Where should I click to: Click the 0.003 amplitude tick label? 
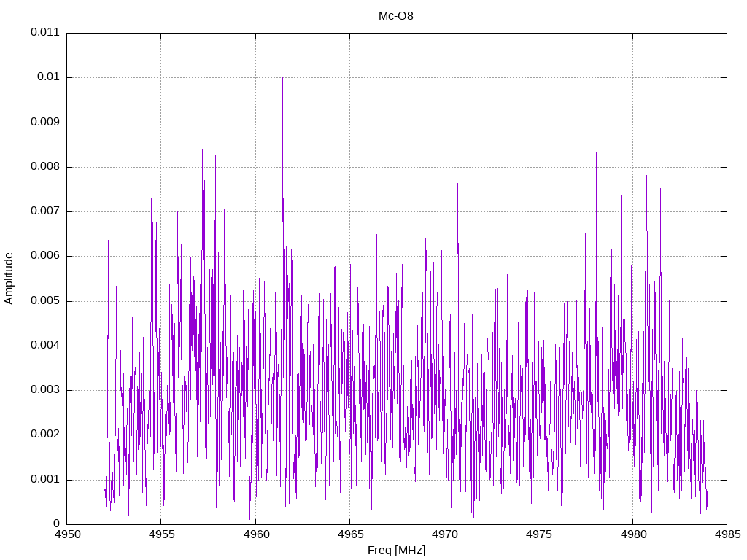[44, 390]
